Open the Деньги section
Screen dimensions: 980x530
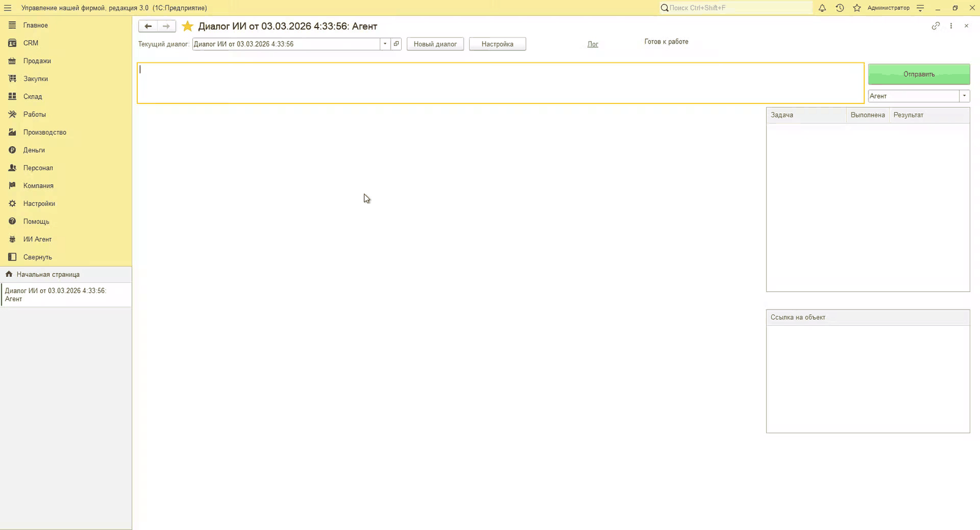pos(34,150)
